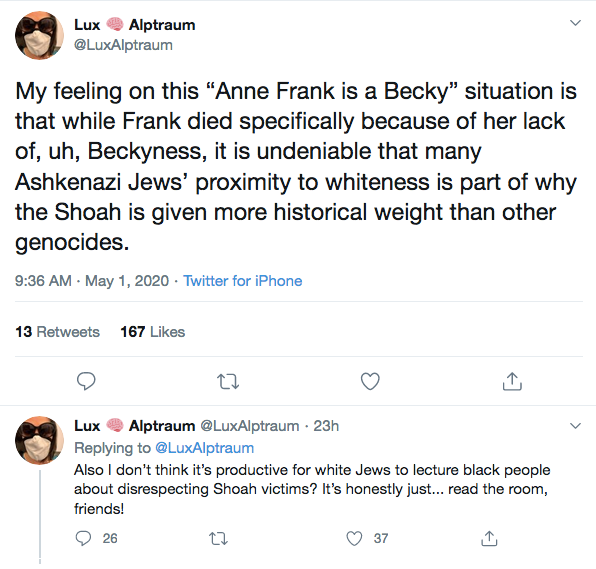
Task: Retweet the reply tweet
Action: (x=219, y=538)
